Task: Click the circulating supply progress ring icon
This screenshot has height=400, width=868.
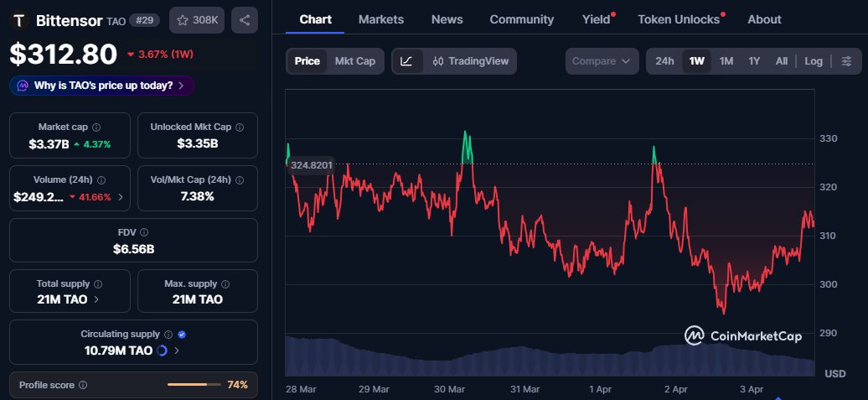Action: tap(162, 351)
